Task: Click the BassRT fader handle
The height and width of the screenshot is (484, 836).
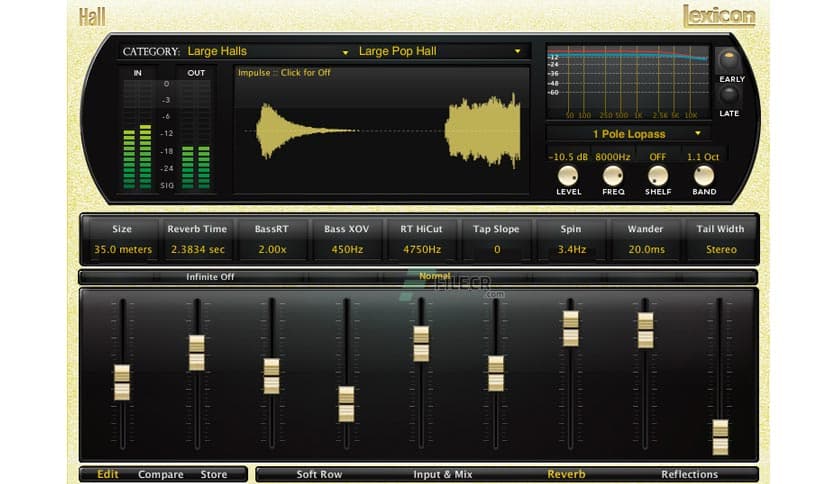Action: (271, 376)
